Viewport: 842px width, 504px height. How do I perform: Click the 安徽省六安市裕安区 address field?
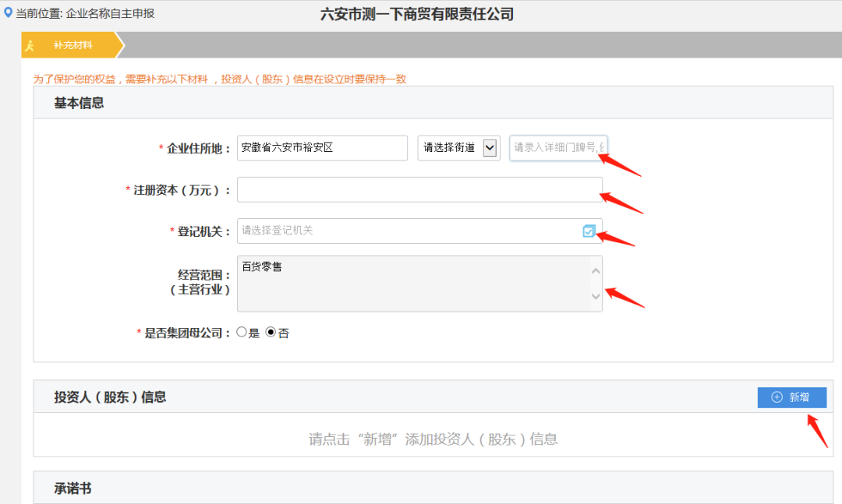321,148
